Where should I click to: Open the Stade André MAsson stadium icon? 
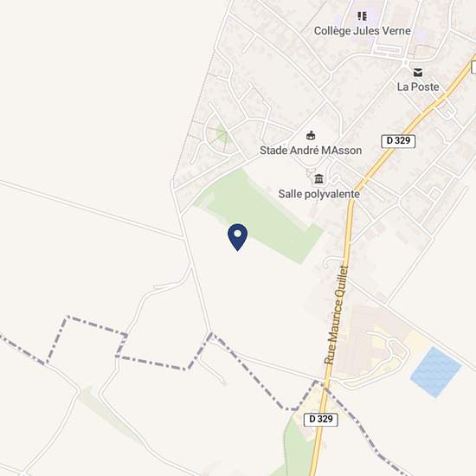coord(310,135)
